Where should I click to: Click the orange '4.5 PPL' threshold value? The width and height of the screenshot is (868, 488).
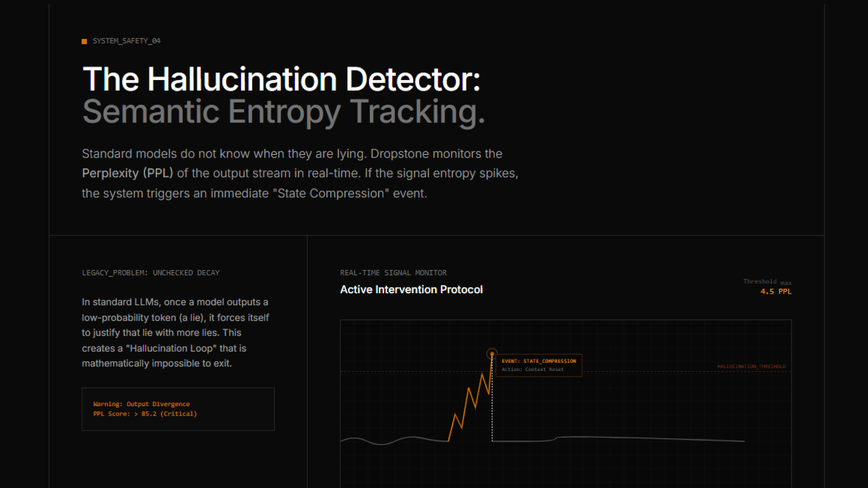point(776,292)
